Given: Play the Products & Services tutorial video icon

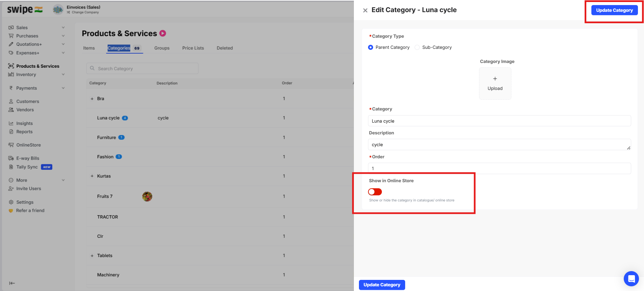Looking at the screenshot, I should tap(163, 33).
